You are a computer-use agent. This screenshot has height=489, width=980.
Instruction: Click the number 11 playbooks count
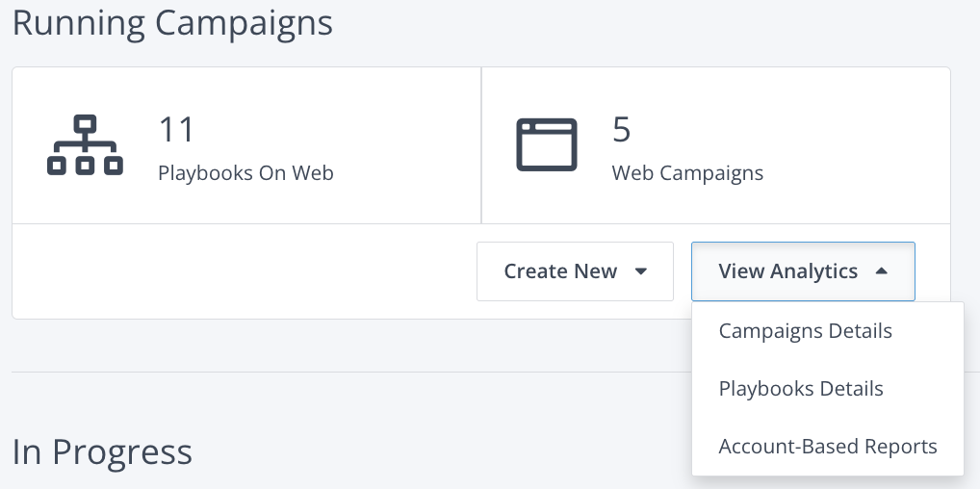point(176,129)
